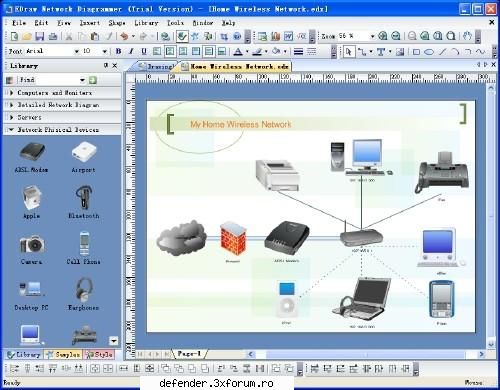
Task: Toggle Bold formatting
Action: (x=118, y=51)
